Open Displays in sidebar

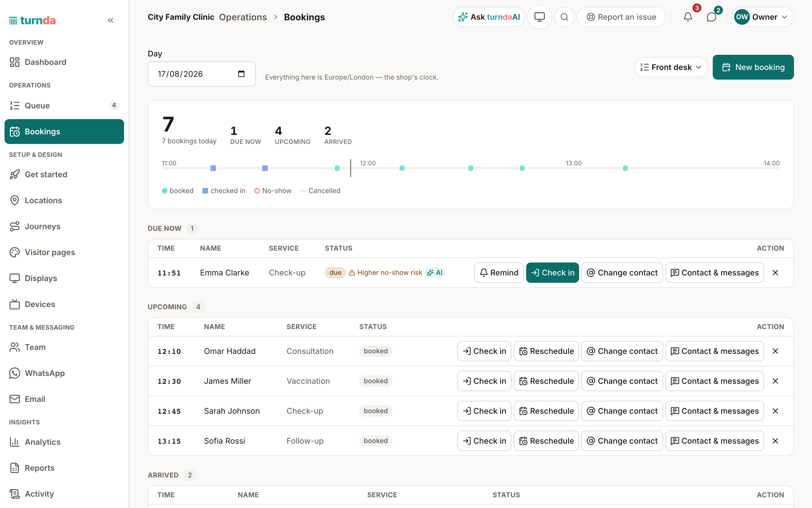coord(64,278)
